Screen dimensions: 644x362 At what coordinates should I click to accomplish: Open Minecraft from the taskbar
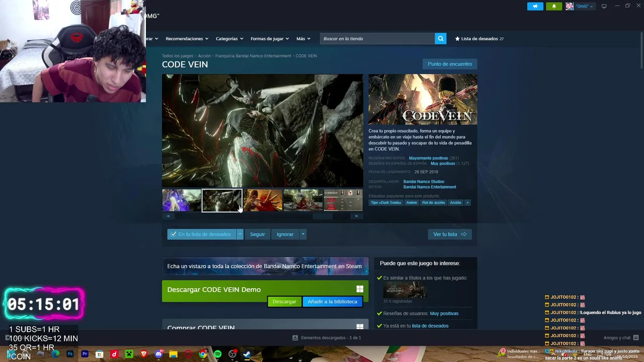(129, 354)
